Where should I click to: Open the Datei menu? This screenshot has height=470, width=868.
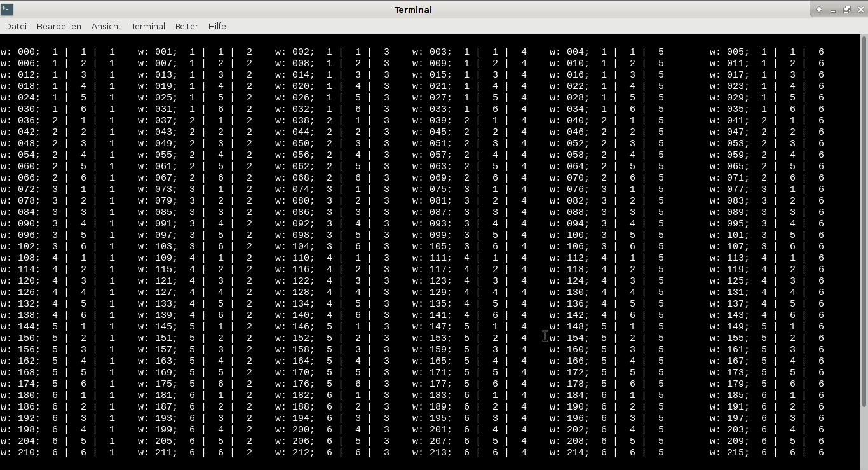[16, 26]
